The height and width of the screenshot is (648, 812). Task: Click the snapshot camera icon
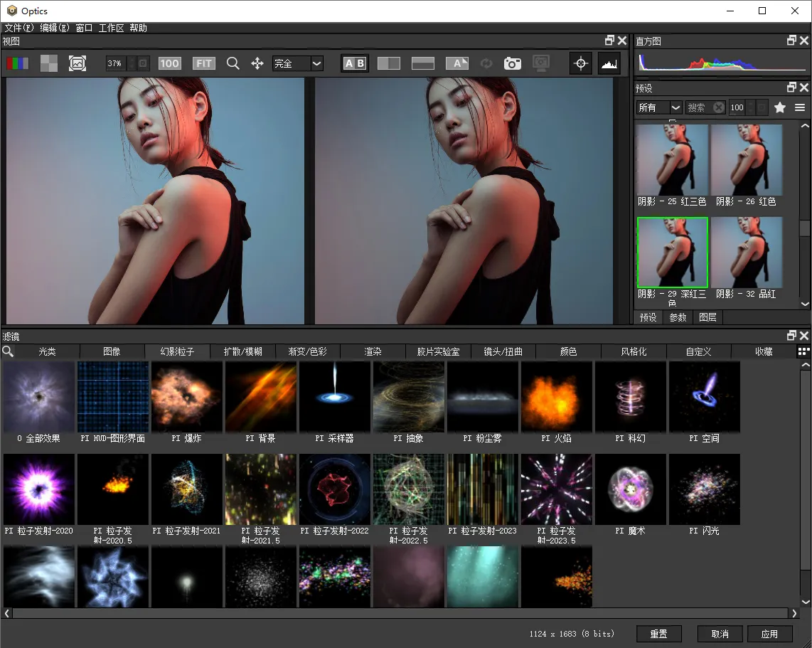tap(512, 63)
